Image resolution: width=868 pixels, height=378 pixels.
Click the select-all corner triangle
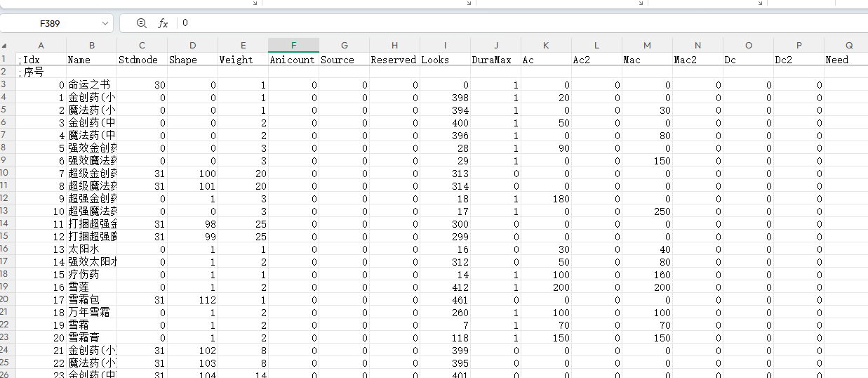(5, 46)
